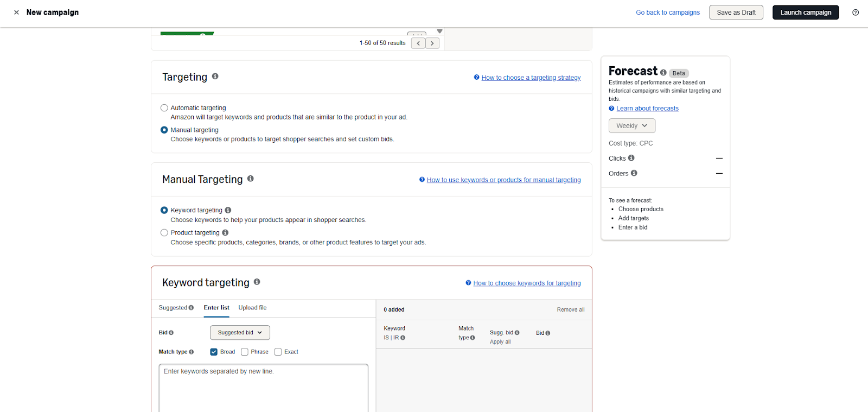The width and height of the screenshot is (868, 412).
Task: Click Go back to campaigns link
Action: click(x=668, y=12)
